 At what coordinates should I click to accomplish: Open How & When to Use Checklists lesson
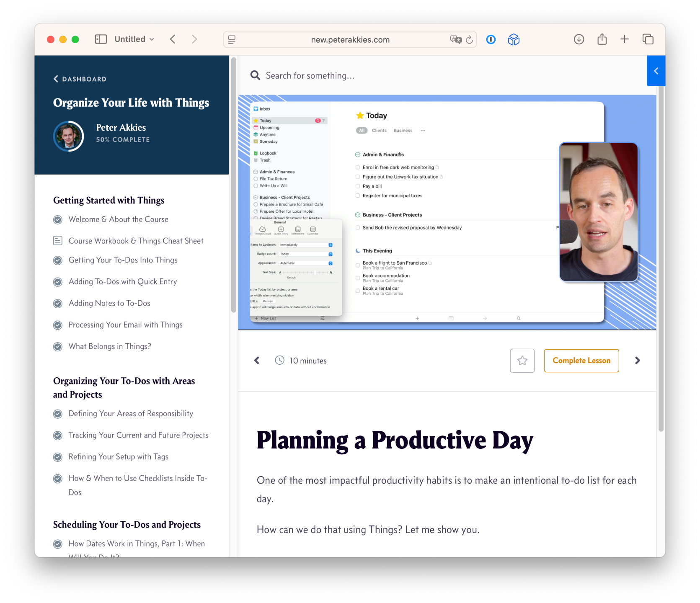tap(138, 485)
